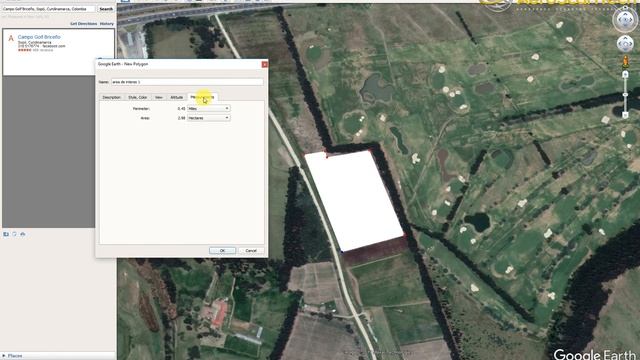
Task: Switch to the Style, Color tab
Action: [138, 97]
